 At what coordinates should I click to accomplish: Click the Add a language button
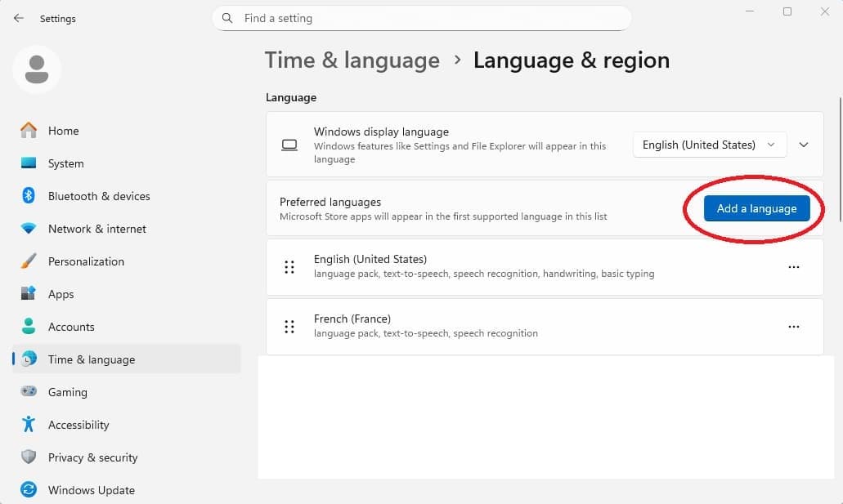tap(756, 208)
